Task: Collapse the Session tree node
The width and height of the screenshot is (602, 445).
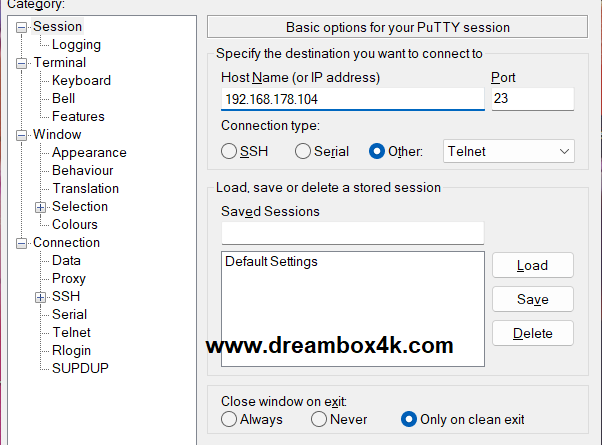Action: 22,27
